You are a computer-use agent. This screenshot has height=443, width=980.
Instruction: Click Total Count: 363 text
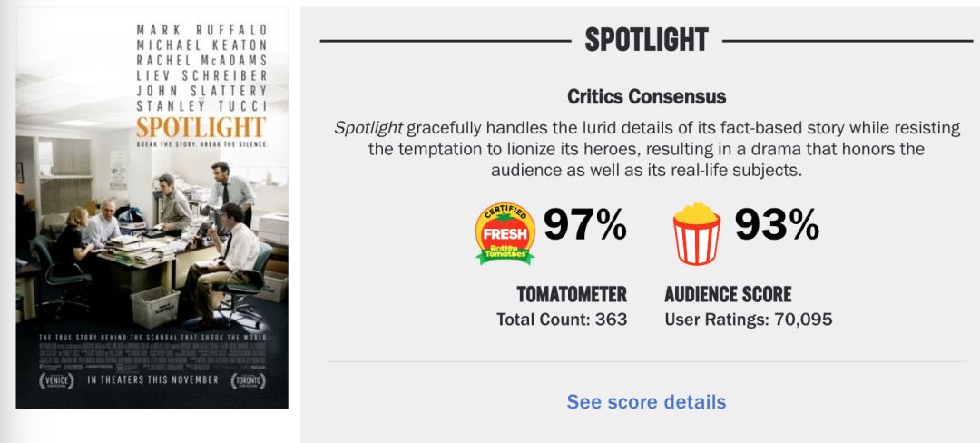(562, 320)
